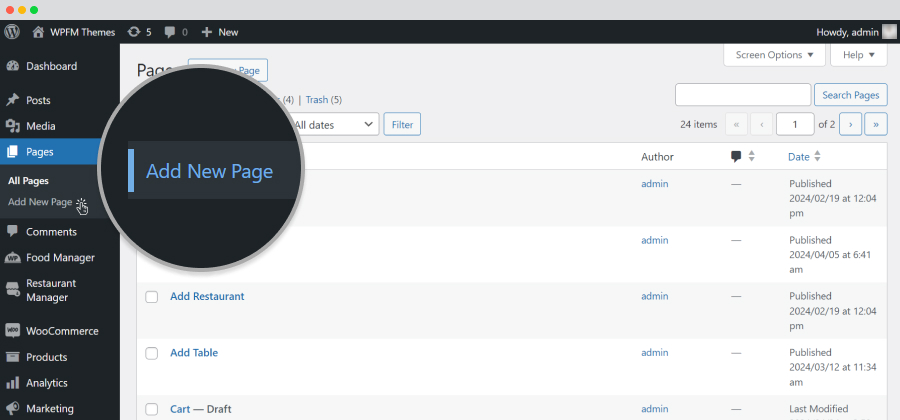Click the Products box icon

(x=13, y=357)
